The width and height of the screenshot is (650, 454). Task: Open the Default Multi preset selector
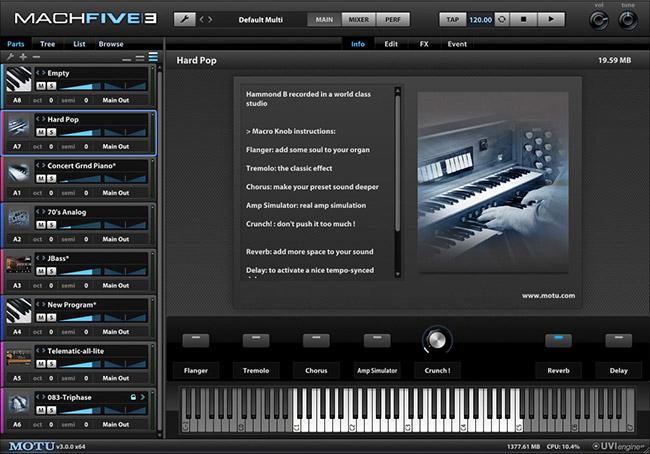(266, 19)
